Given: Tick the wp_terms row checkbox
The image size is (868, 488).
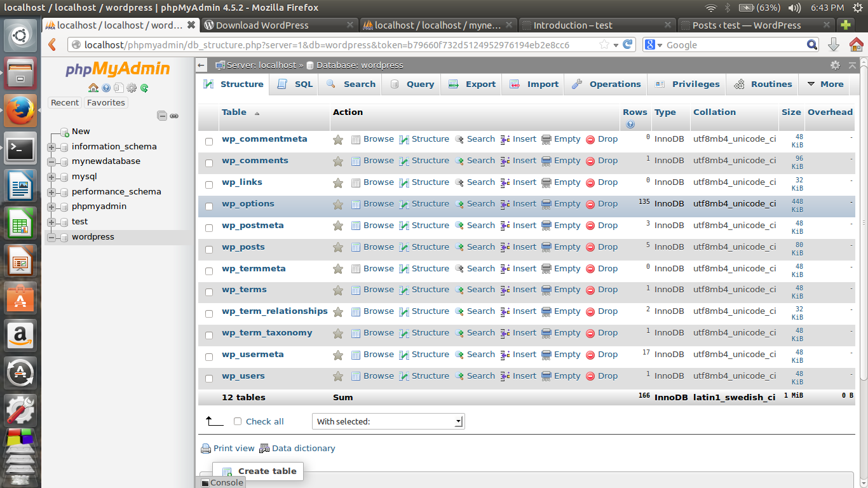Looking at the screenshot, I should tap(209, 292).
